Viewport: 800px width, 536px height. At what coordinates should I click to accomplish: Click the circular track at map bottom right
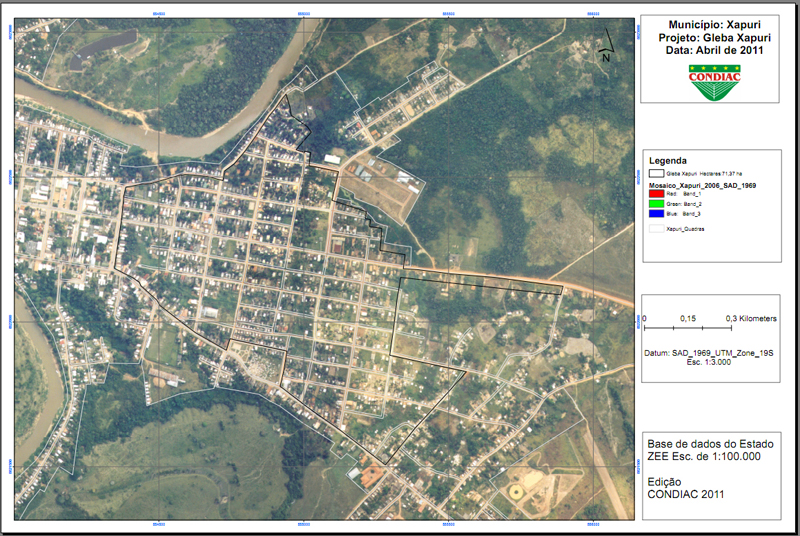pyautogui.click(x=518, y=492)
